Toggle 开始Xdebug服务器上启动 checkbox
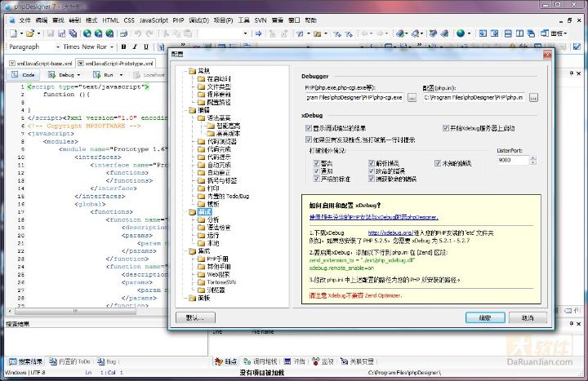 (x=446, y=128)
